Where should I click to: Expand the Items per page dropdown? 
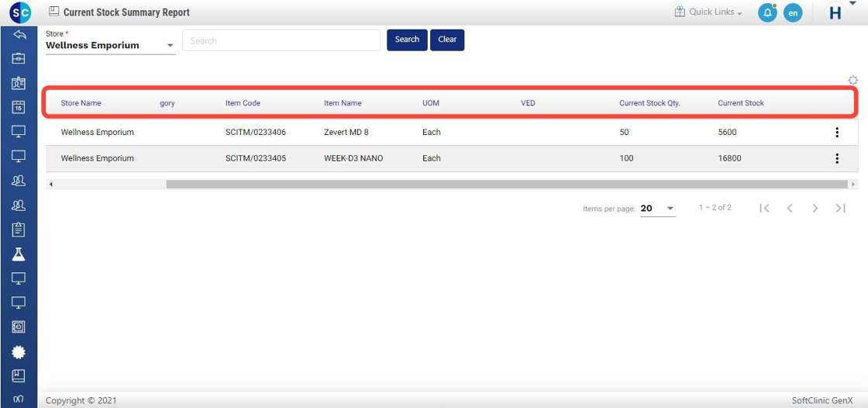point(658,209)
